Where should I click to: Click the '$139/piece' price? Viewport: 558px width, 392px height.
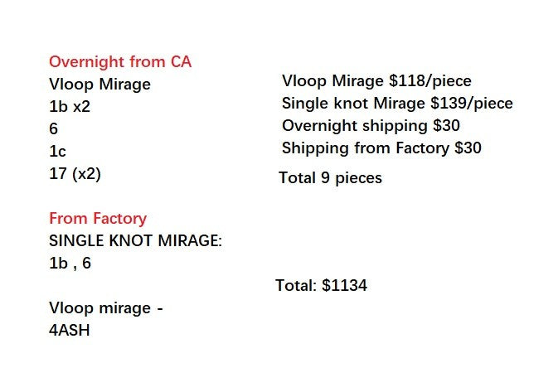[x=473, y=104]
